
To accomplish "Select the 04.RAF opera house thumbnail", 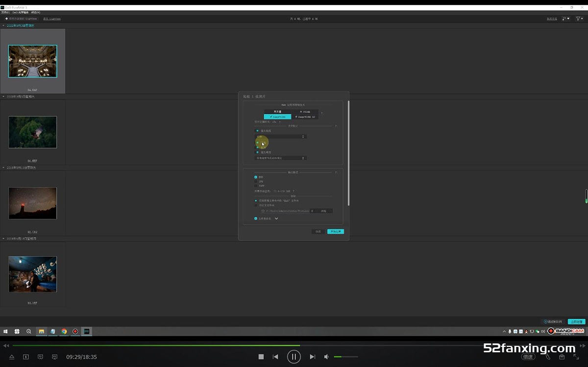I will pyautogui.click(x=32, y=61).
